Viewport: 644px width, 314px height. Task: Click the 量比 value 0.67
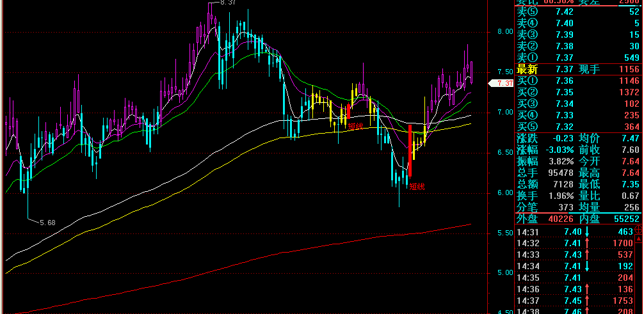pyautogui.click(x=631, y=196)
